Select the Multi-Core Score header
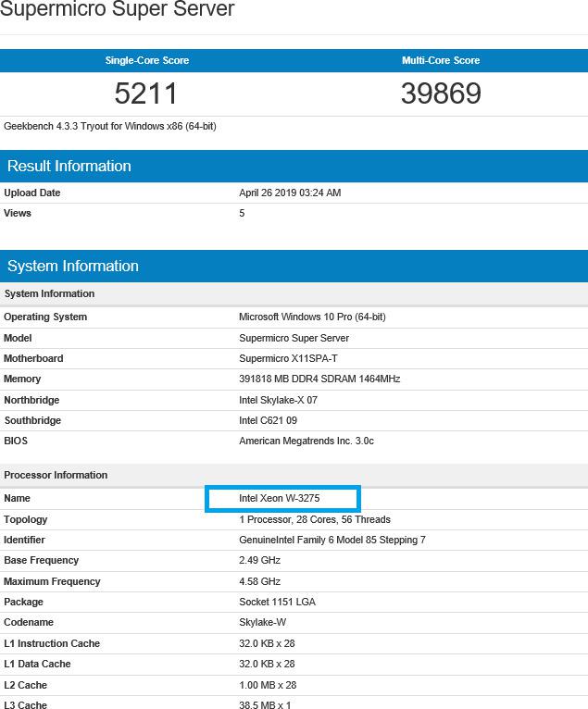The image size is (588, 709). tap(441, 60)
